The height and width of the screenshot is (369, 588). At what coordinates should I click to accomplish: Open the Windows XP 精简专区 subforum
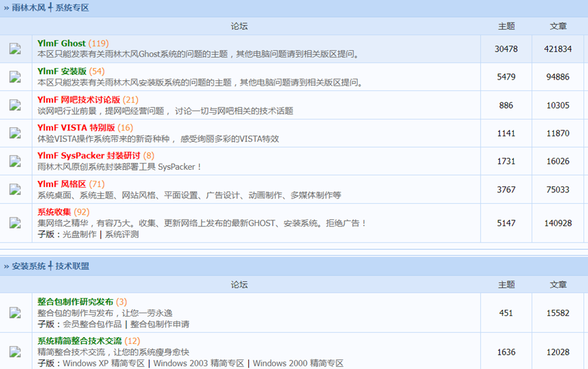[103, 364]
